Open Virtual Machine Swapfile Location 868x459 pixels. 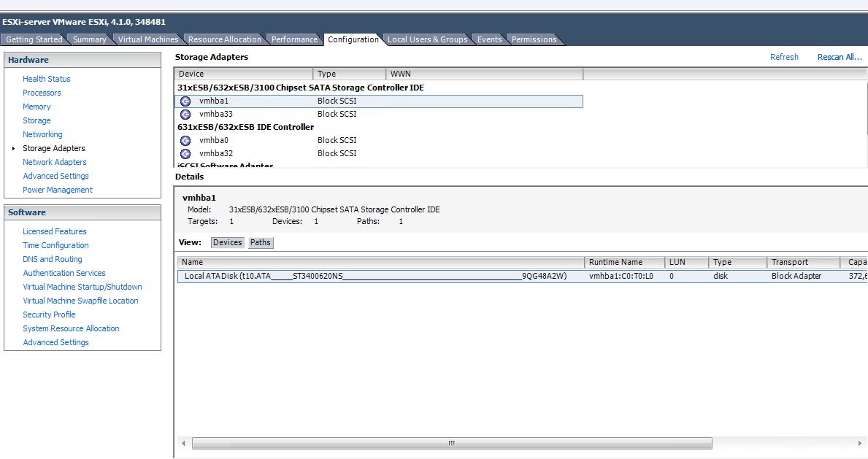pos(80,301)
